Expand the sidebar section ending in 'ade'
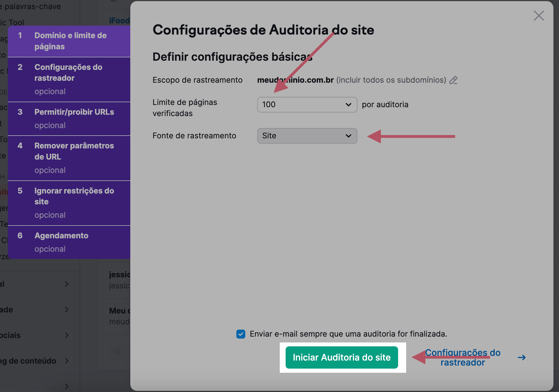Screen dimensions: 559x392 tap(67, 310)
